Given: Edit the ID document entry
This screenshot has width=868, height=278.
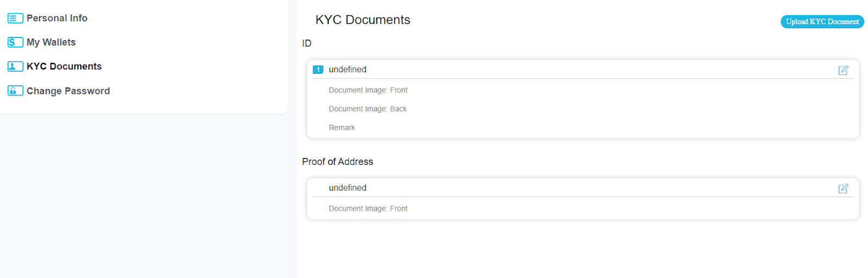Looking at the screenshot, I should [x=843, y=70].
